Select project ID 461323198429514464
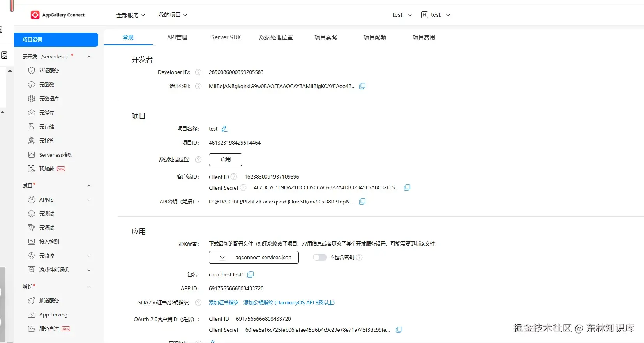 click(x=235, y=143)
